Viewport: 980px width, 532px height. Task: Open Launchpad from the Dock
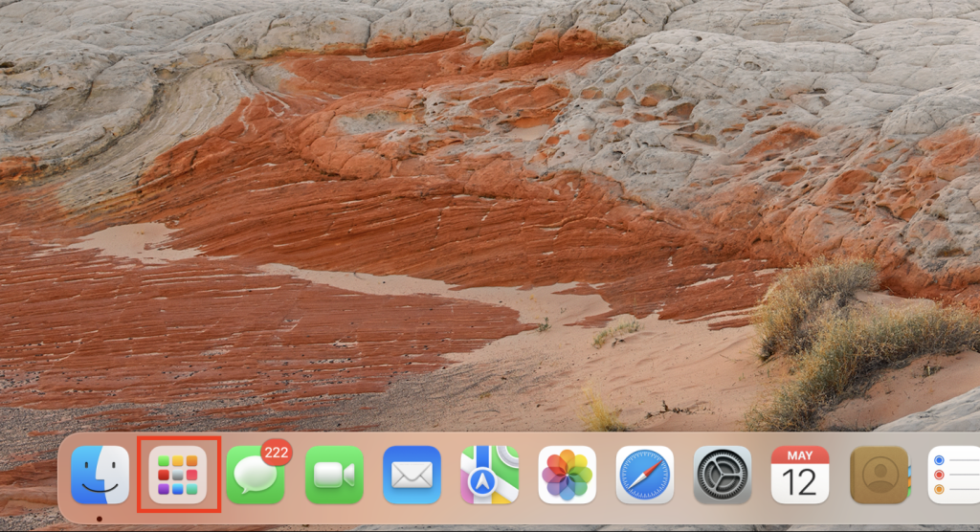point(178,475)
